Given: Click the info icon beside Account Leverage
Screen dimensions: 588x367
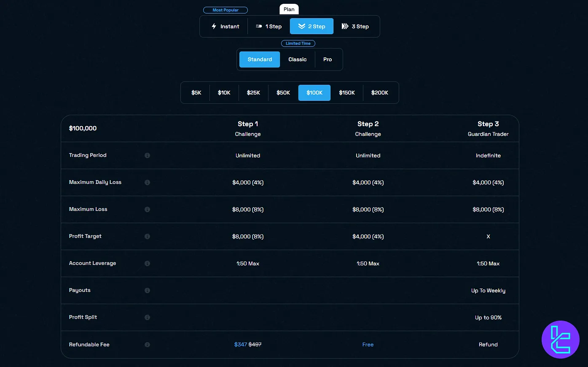Looking at the screenshot, I should coord(147,263).
